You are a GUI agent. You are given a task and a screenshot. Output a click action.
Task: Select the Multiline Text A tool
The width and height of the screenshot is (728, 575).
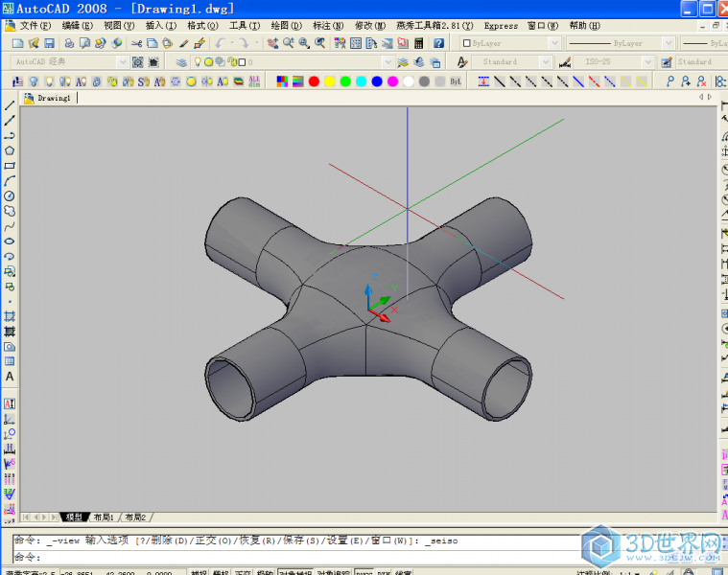(10, 377)
